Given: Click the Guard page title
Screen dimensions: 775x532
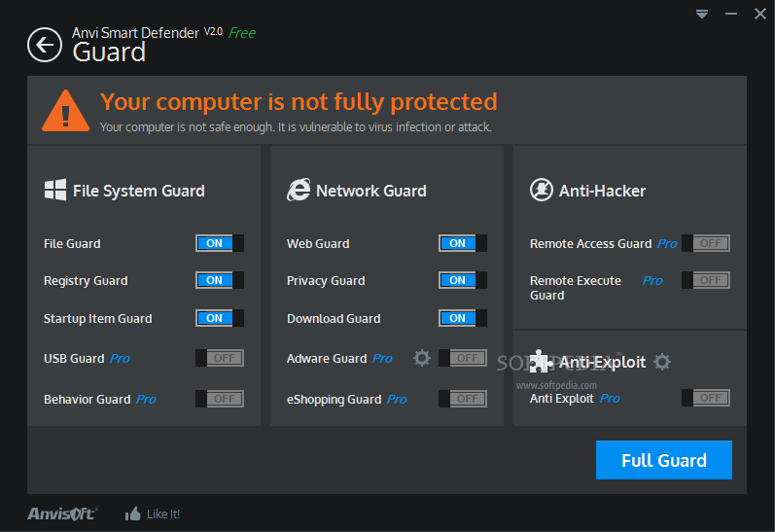Looking at the screenshot, I should [109, 53].
